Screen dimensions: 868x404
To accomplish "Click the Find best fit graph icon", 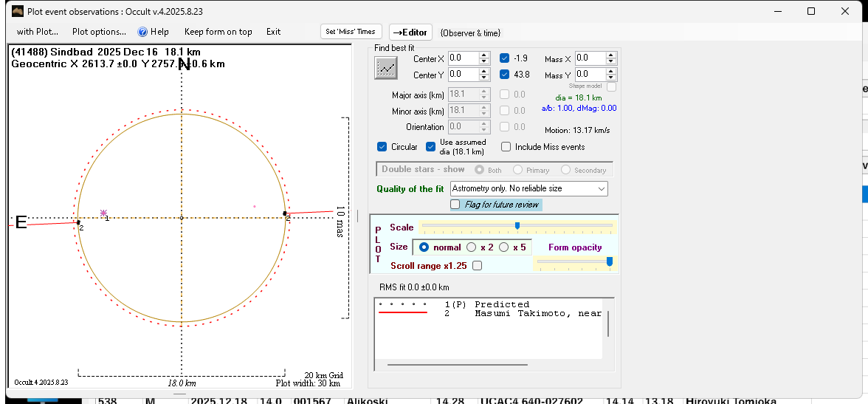I will [385, 68].
